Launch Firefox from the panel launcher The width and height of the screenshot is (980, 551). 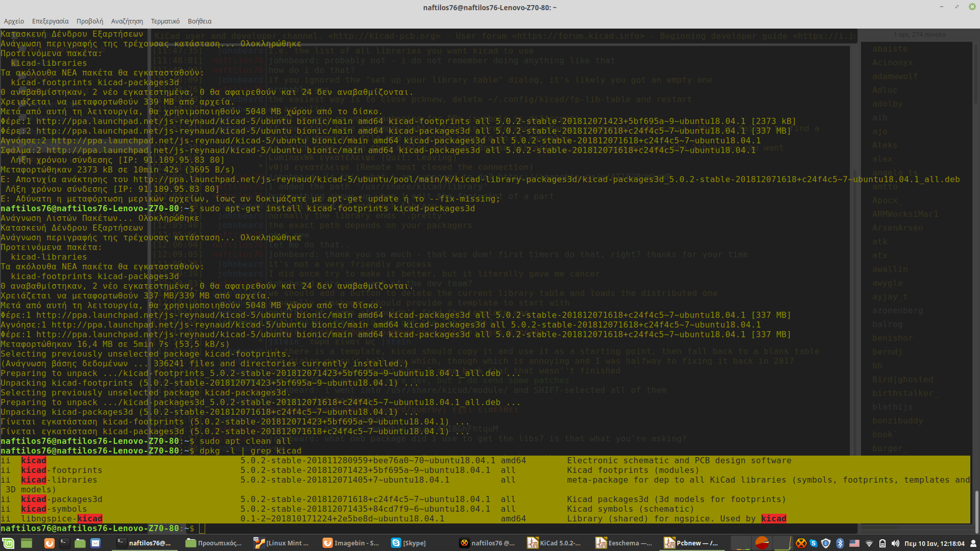coord(50,543)
